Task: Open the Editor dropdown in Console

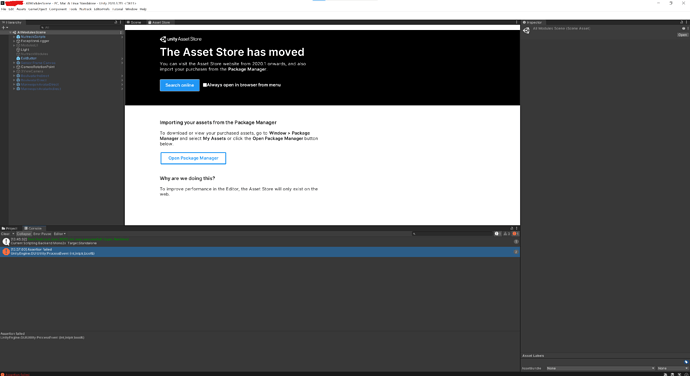Action: [x=59, y=234]
